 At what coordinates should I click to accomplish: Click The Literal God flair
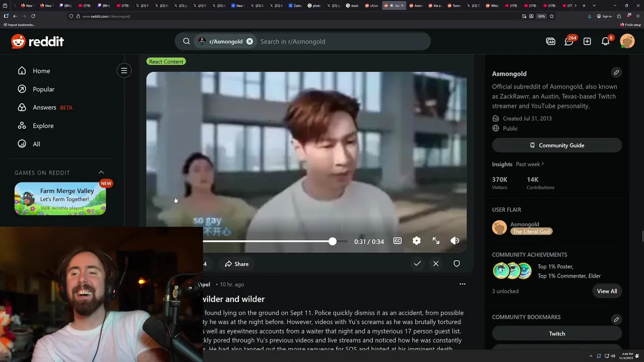click(532, 231)
